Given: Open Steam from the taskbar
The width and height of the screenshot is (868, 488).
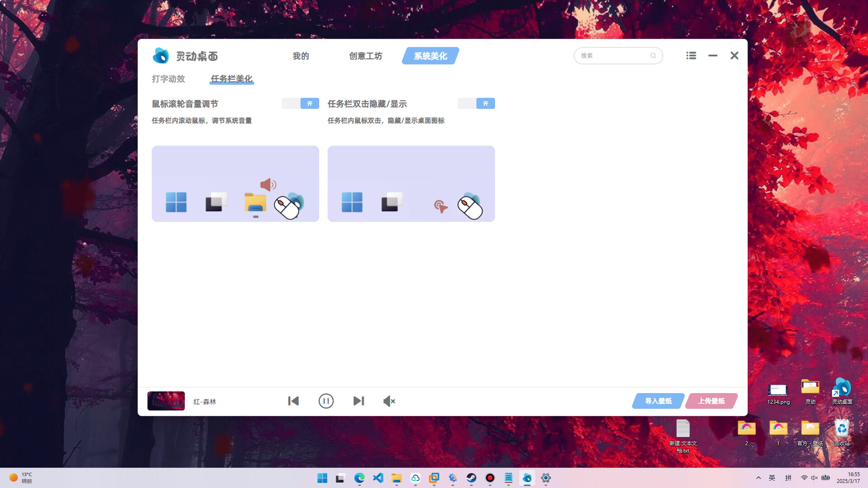Looking at the screenshot, I should pyautogui.click(x=471, y=478).
